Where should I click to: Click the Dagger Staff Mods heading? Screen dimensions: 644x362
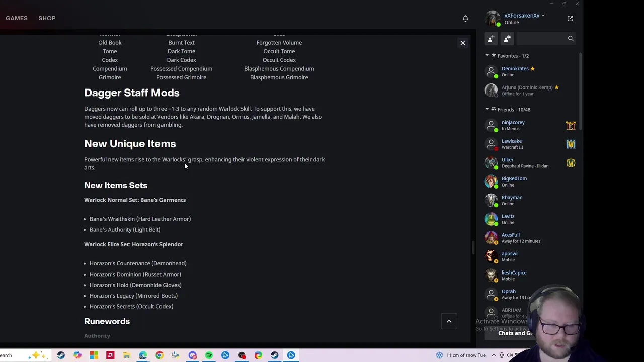point(132,93)
